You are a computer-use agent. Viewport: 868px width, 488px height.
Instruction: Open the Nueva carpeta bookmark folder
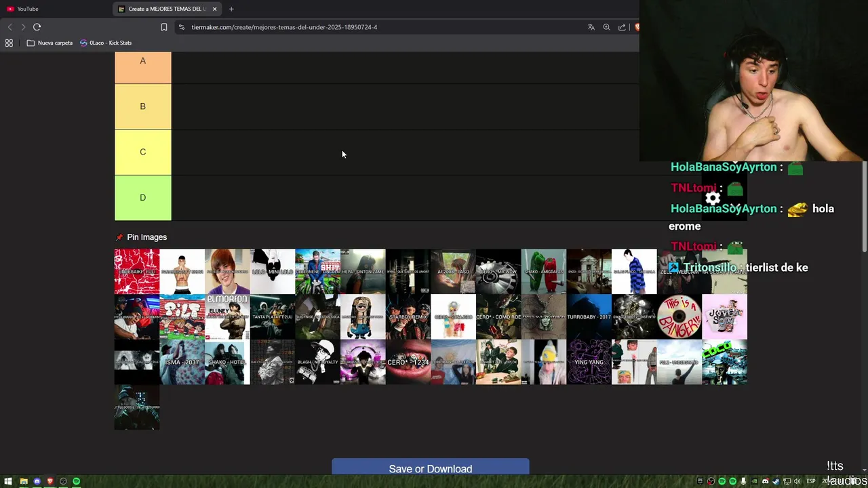click(50, 43)
